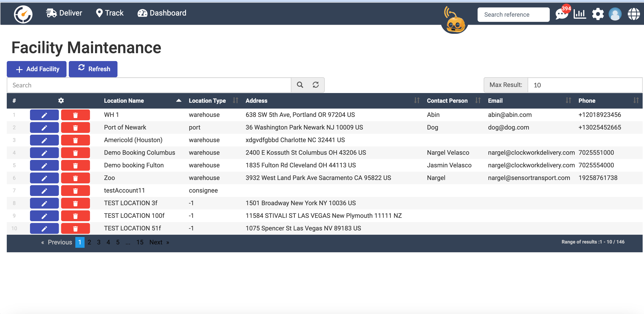Click the search magnifier icon
This screenshot has height=314, width=644.
(x=300, y=85)
